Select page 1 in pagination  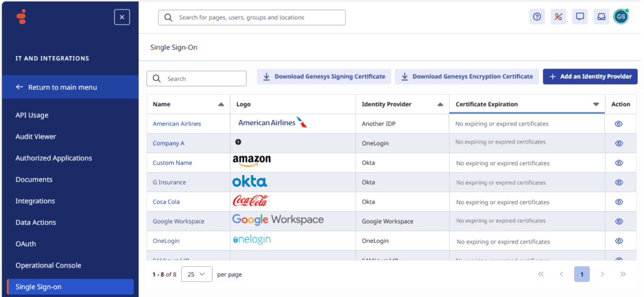582,274
